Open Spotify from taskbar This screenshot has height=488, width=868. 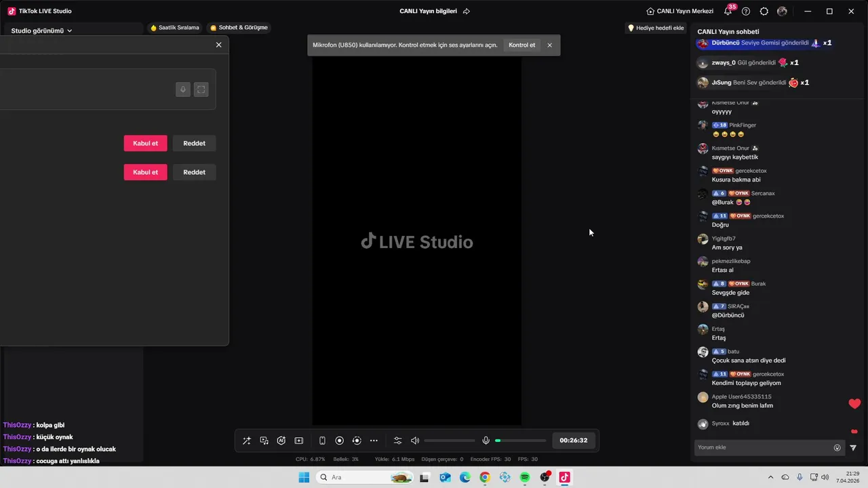tap(525, 477)
